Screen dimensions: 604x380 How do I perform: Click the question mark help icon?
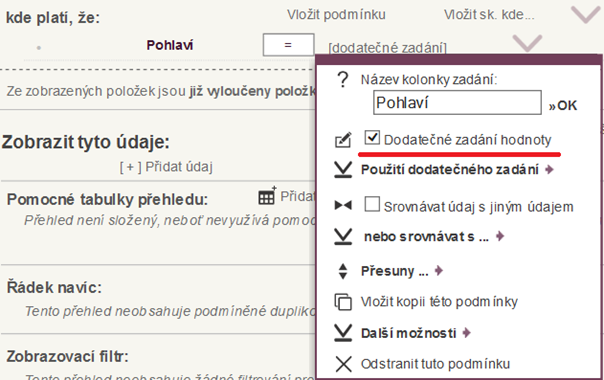pyautogui.click(x=343, y=80)
